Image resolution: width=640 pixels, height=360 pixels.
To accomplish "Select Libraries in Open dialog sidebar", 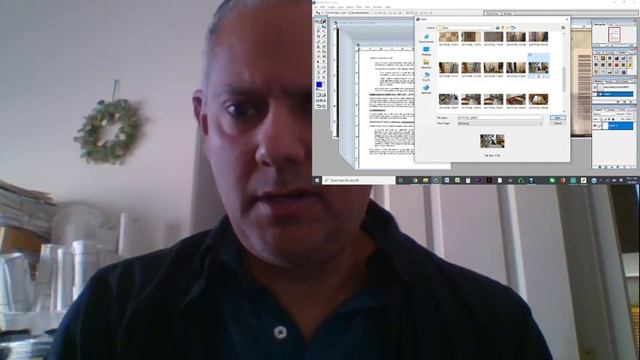I will (426, 64).
